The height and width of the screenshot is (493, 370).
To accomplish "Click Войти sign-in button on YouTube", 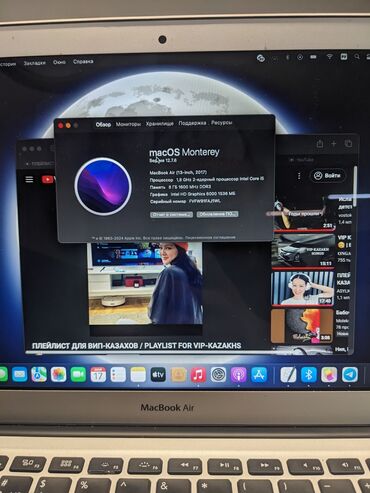I will point(328,175).
